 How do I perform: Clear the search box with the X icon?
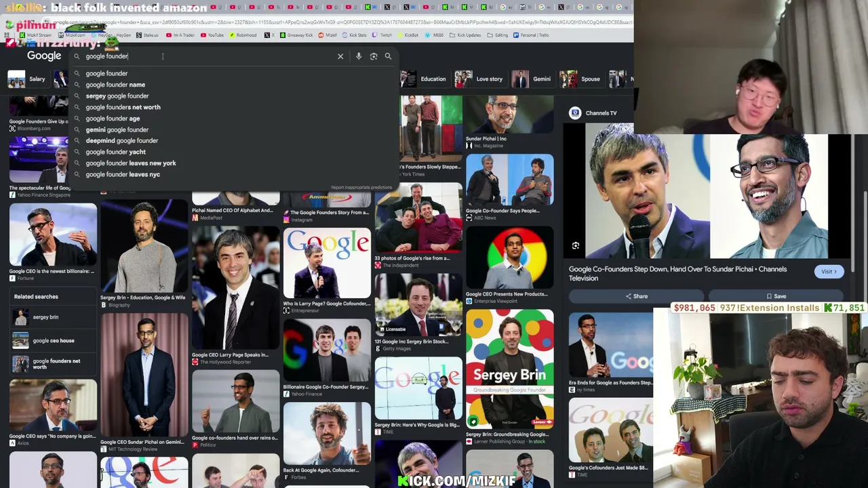pyautogui.click(x=340, y=56)
